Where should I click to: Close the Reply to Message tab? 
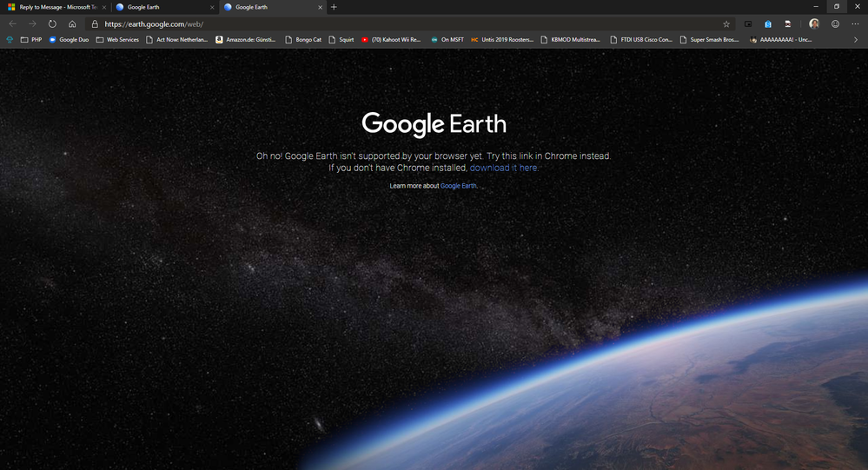coord(104,7)
